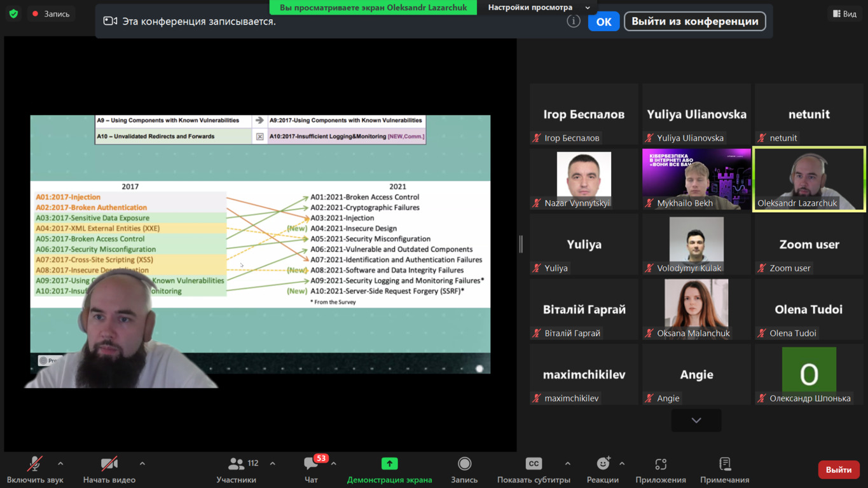This screenshot has height=488, width=868.
Task: Open the recording info circle icon
Action: (x=574, y=21)
